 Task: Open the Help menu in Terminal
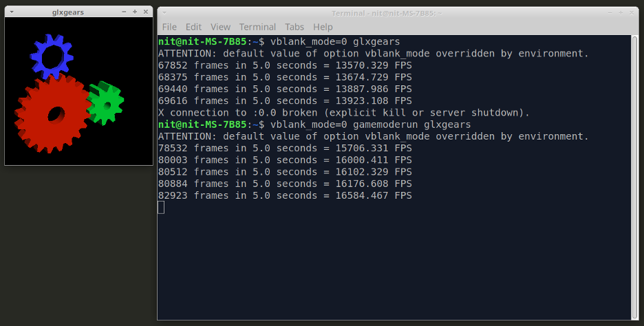tap(323, 27)
